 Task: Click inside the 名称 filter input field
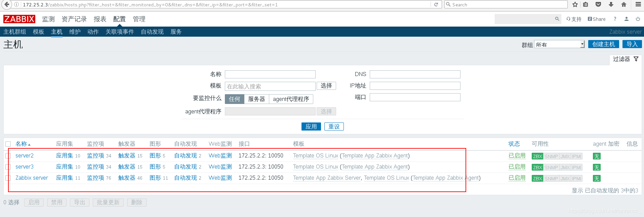tap(270, 74)
